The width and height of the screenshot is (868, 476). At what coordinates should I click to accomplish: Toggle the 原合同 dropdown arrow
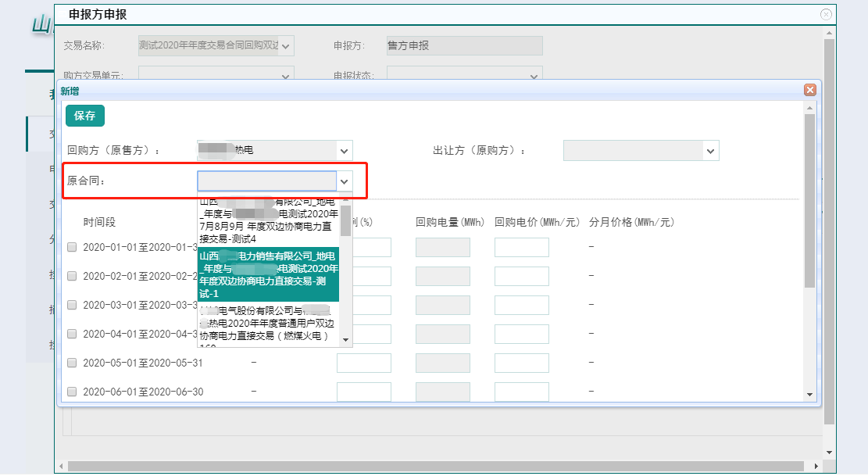[x=344, y=181]
